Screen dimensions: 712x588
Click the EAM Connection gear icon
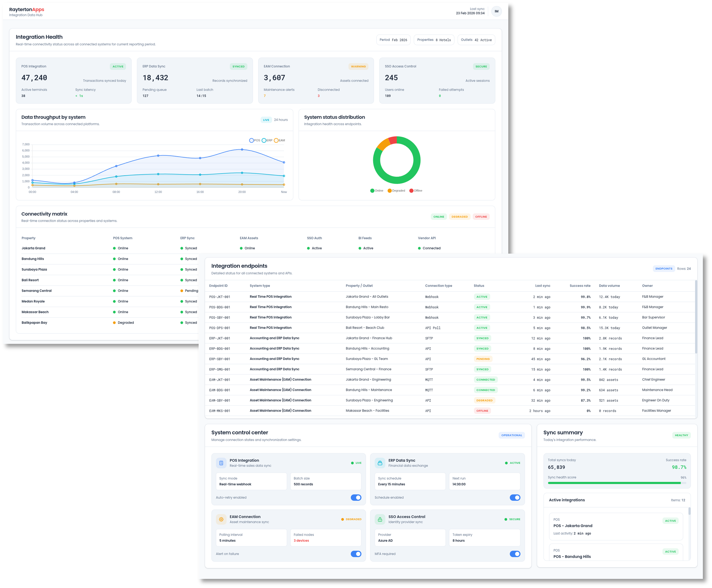click(221, 519)
